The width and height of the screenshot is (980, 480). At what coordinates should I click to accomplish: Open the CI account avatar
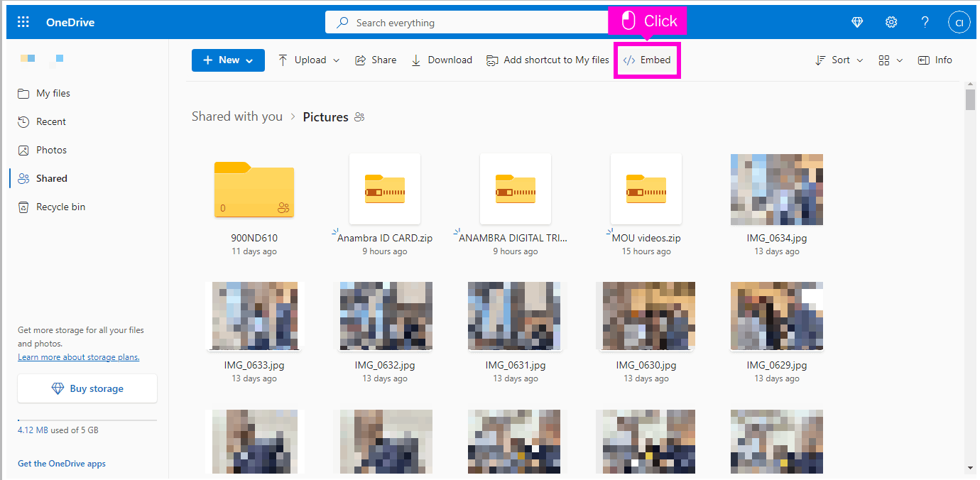click(x=959, y=22)
